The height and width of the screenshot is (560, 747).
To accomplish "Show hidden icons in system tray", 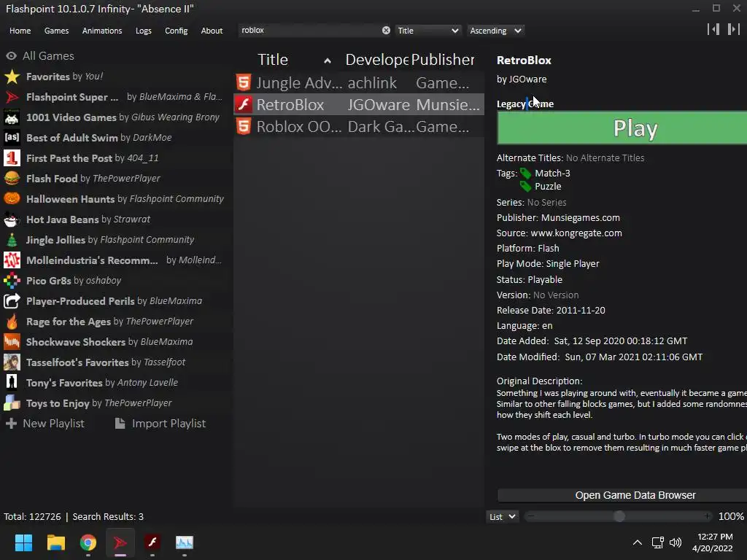I will click(x=637, y=542).
